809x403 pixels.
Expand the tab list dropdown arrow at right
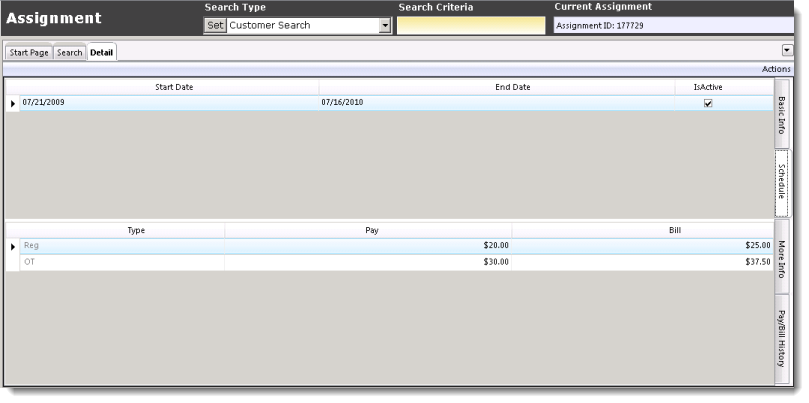[x=786, y=49]
